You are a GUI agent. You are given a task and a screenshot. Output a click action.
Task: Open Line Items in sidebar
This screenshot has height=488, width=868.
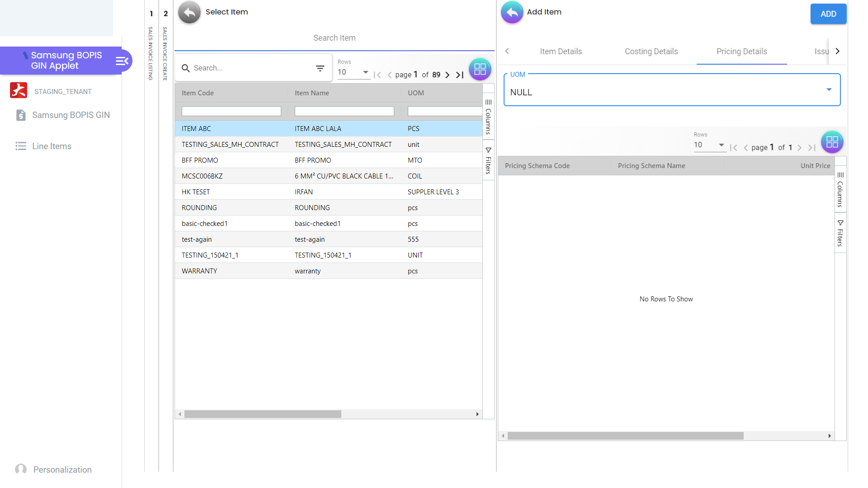click(52, 146)
